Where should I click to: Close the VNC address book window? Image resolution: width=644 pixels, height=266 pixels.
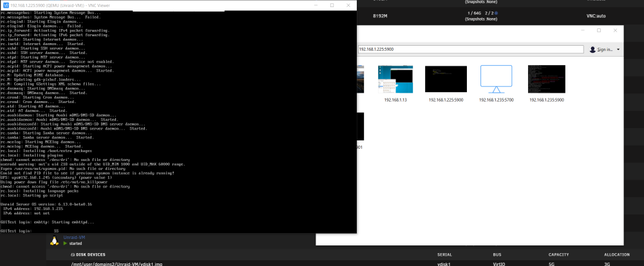click(x=615, y=30)
